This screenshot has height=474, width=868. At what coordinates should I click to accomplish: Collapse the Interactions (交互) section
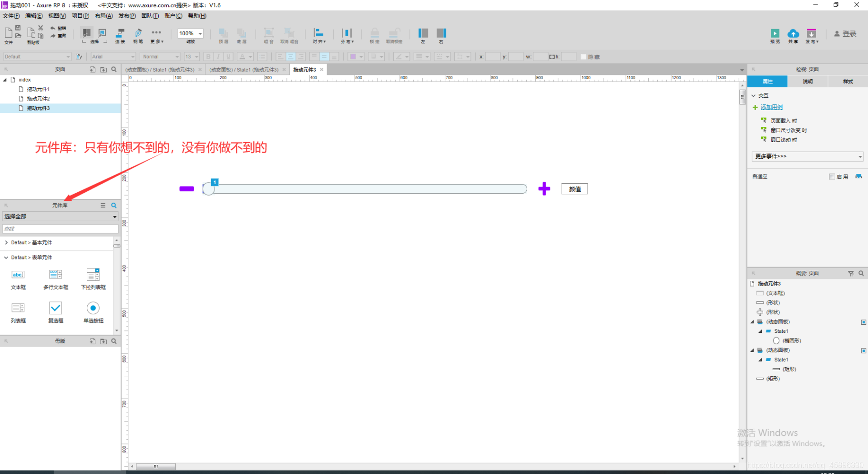(x=754, y=95)
